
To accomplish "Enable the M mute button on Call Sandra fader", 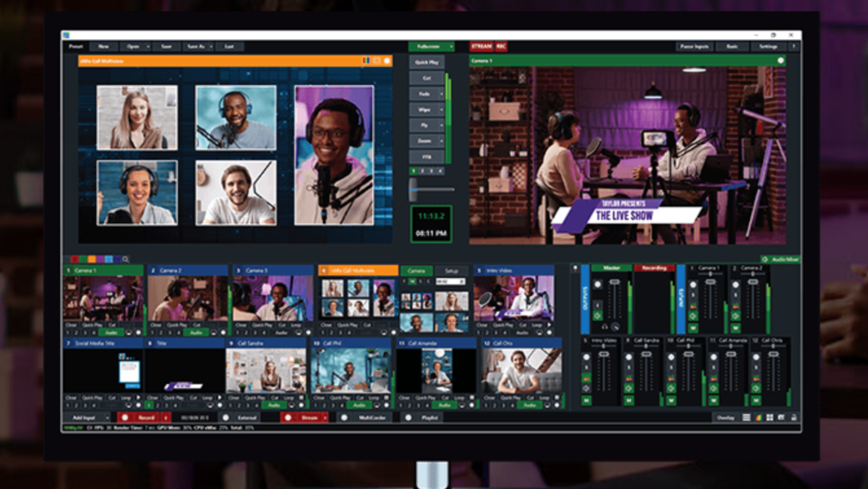I will pyautogui.click(x=629, y=400).
